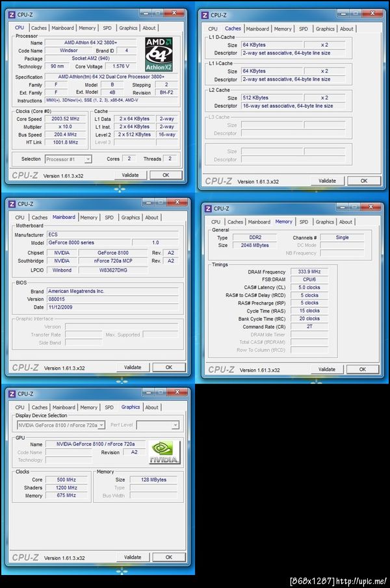
Task: Open SPD tab in the Memory window
Action: point(304,222)
